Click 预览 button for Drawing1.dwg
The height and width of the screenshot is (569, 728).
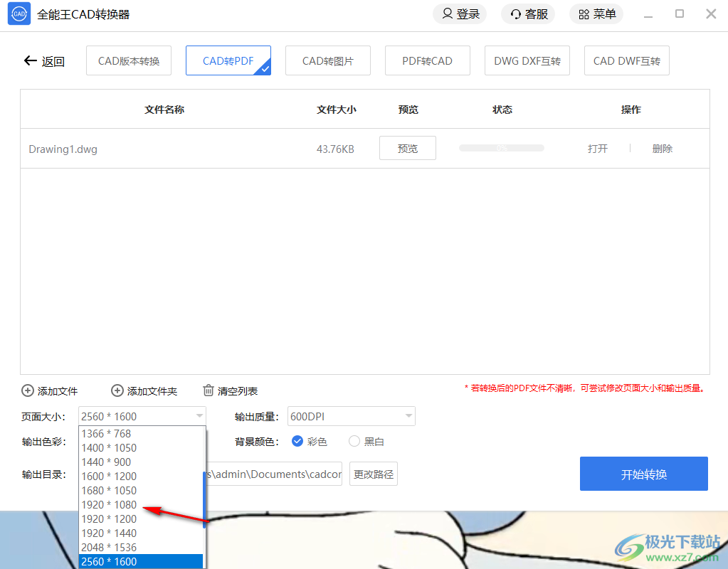(x=407, y=148)
